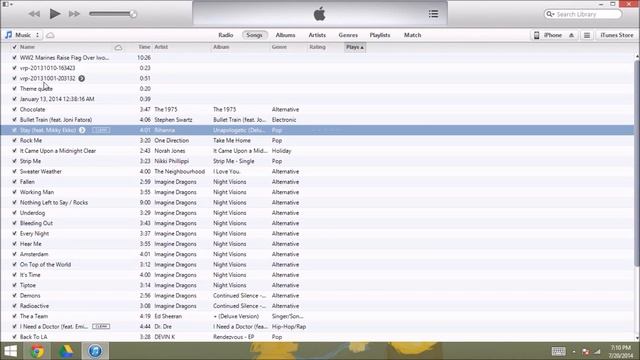Switch to the Songs tab
Screen dimensions: 640x360
[x=254, y=35]
